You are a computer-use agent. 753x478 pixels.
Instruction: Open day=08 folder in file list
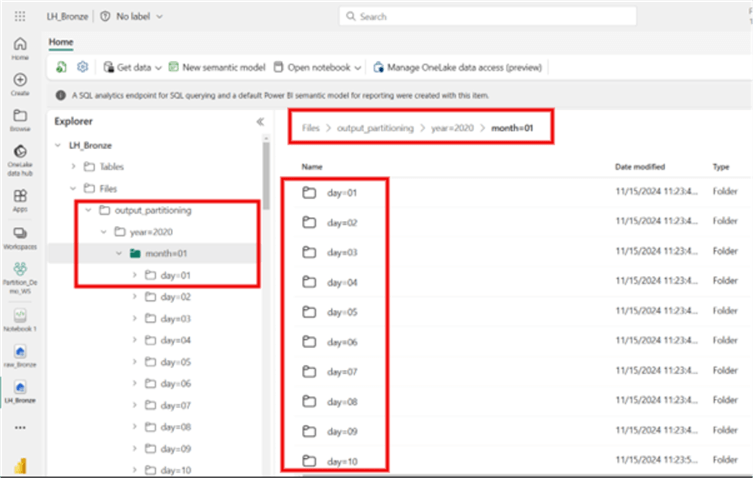point(342,402)
